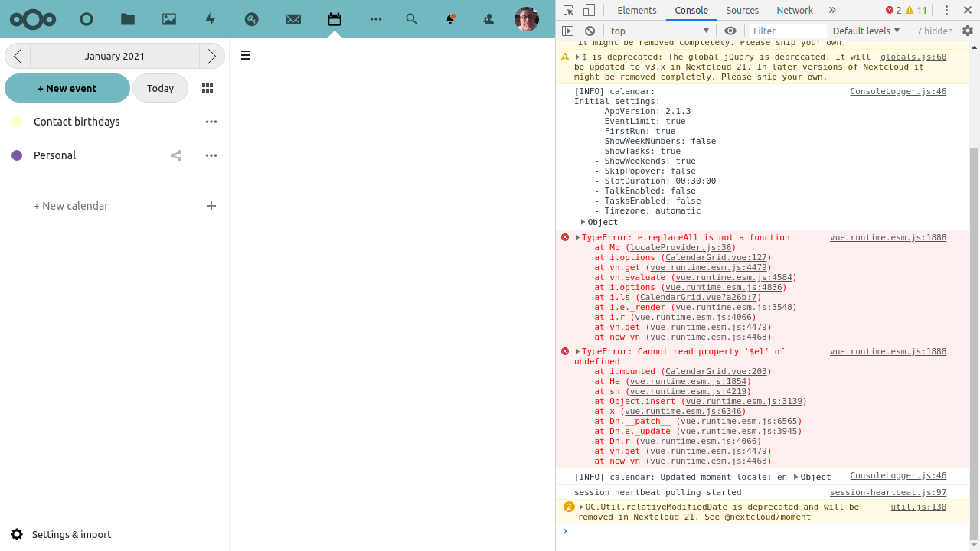
Task: Click the 7 hidden messages label
Action: tap(935, 31)
